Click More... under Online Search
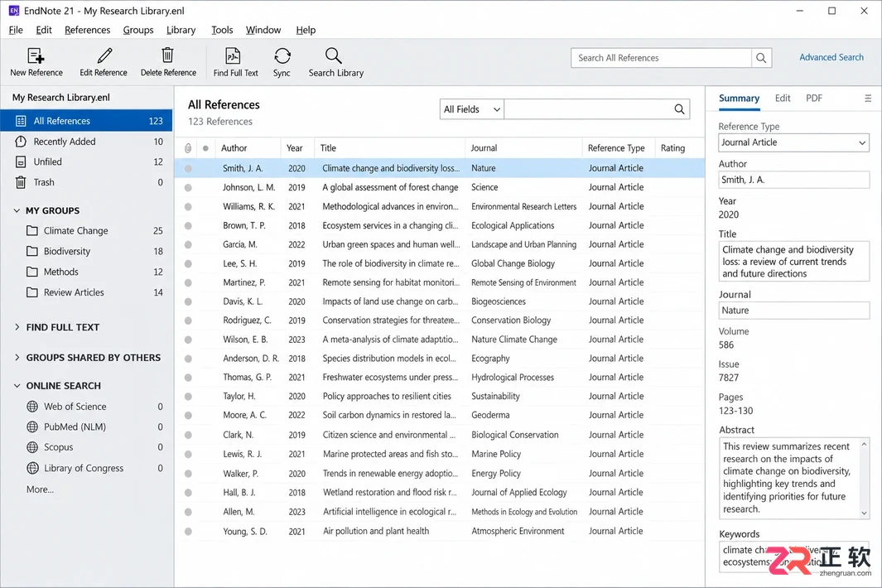Image resolution: width=882 pixels, height=588 pixels. (40, 489)
